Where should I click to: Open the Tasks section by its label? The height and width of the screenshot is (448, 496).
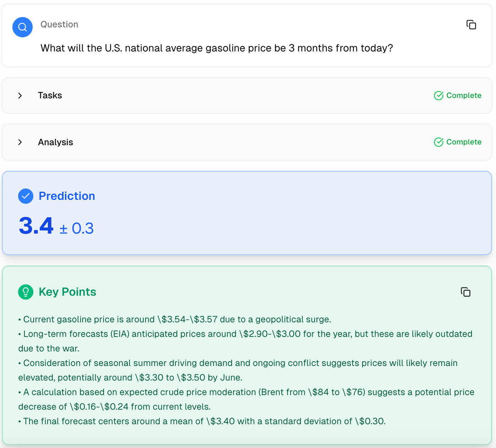click(x=50, y=95)
